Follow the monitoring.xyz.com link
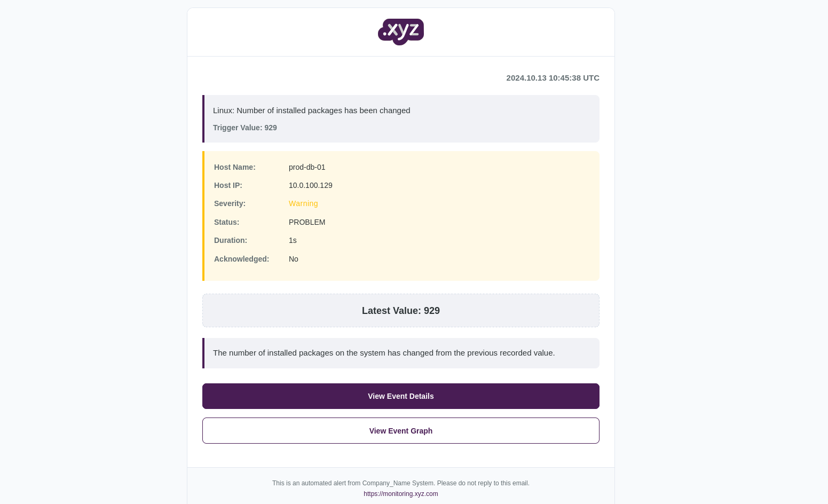Image resolution: width=828 pixels, height=504 pixels. click(401, 494)
